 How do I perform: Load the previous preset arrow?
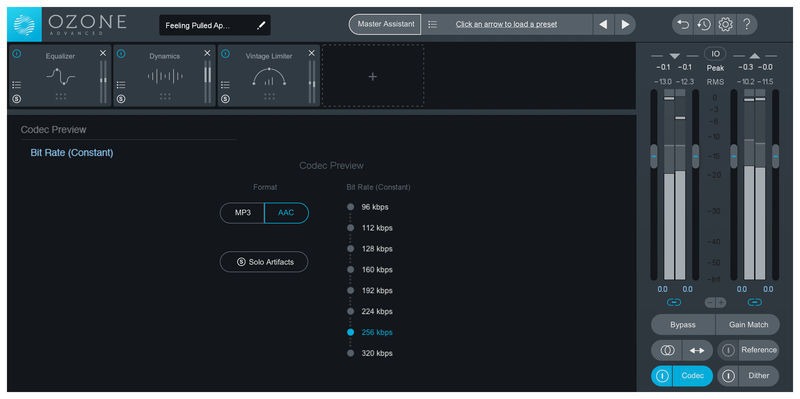tap(603, 24)
